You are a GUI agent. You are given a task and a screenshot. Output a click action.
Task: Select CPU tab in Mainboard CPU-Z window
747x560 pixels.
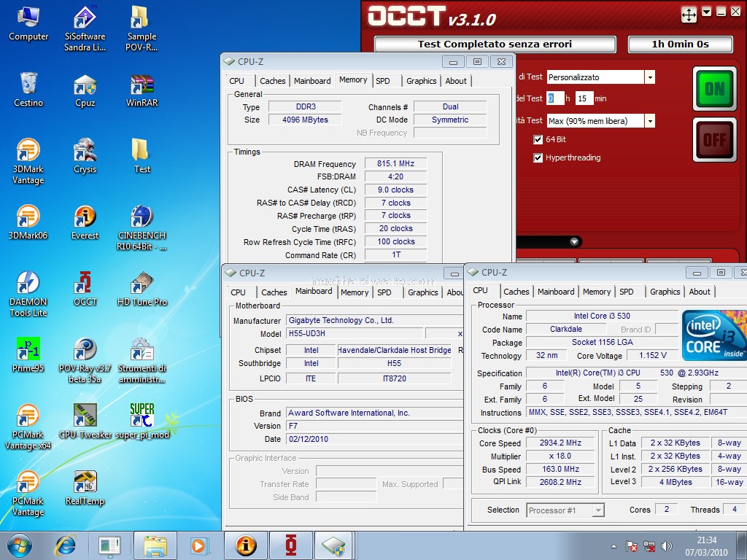(x=239, y=292)
